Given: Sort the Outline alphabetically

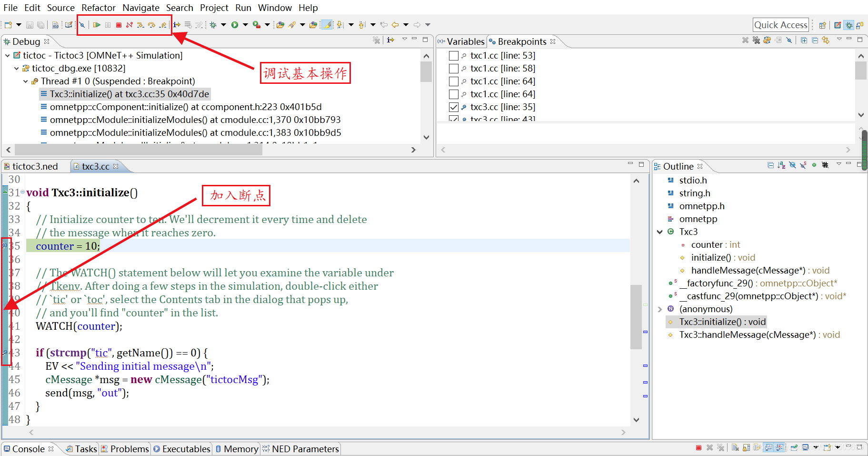Looking at the screenshot, I should [x=781, y=165].
